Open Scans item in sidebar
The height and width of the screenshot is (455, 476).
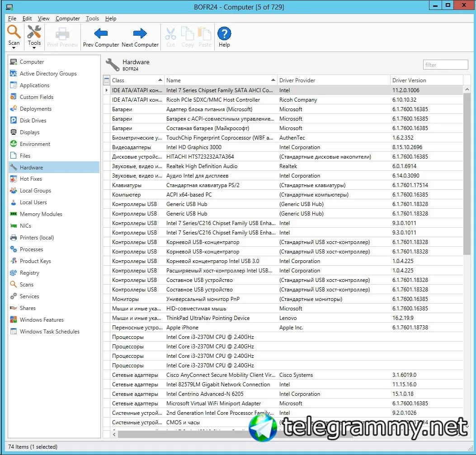[54, 285]
